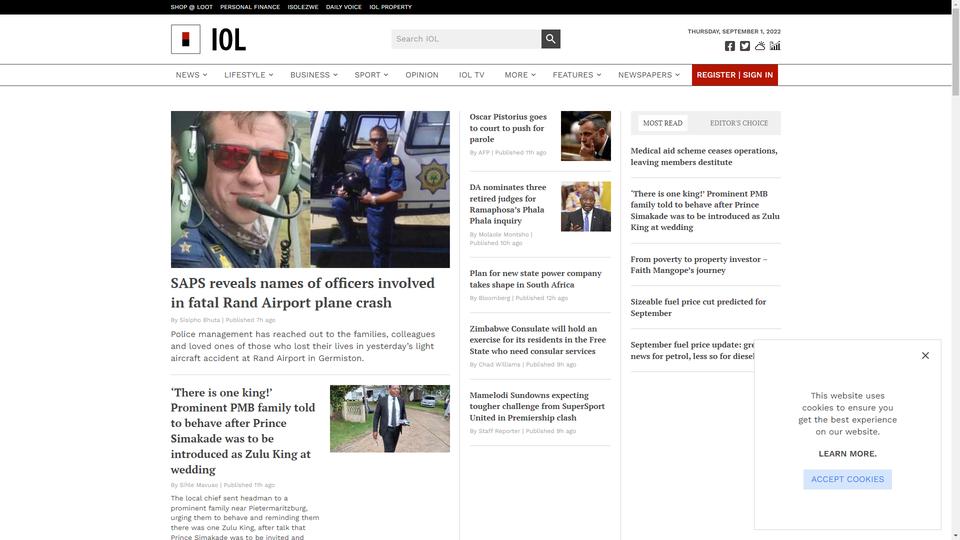Open the Oscar Pistorius article thumbnail

click(x=585, y=136)
